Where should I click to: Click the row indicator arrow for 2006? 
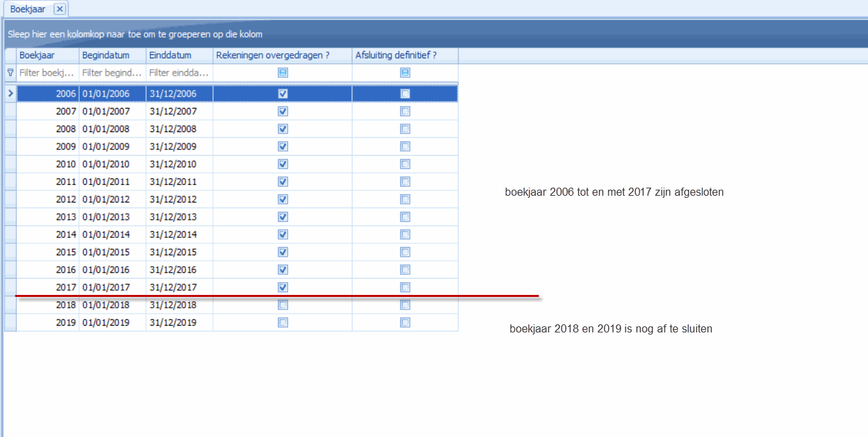click(x=10, y=94)
